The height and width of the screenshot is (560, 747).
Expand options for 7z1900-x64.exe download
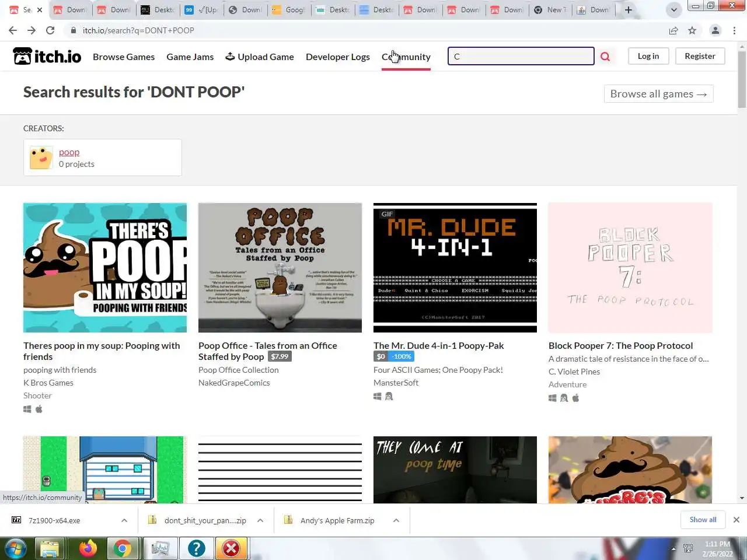[x=124, y=520]
